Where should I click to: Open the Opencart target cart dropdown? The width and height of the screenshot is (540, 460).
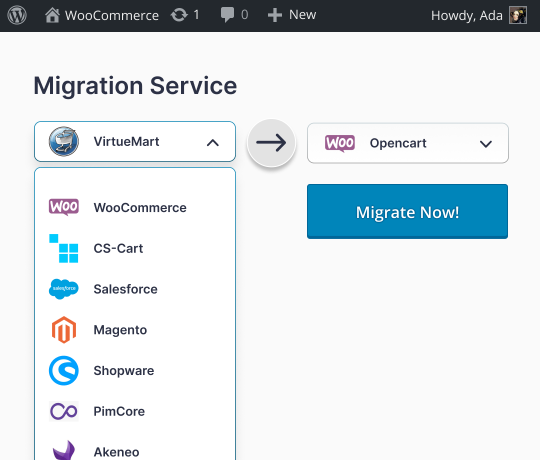pos(408,143)
